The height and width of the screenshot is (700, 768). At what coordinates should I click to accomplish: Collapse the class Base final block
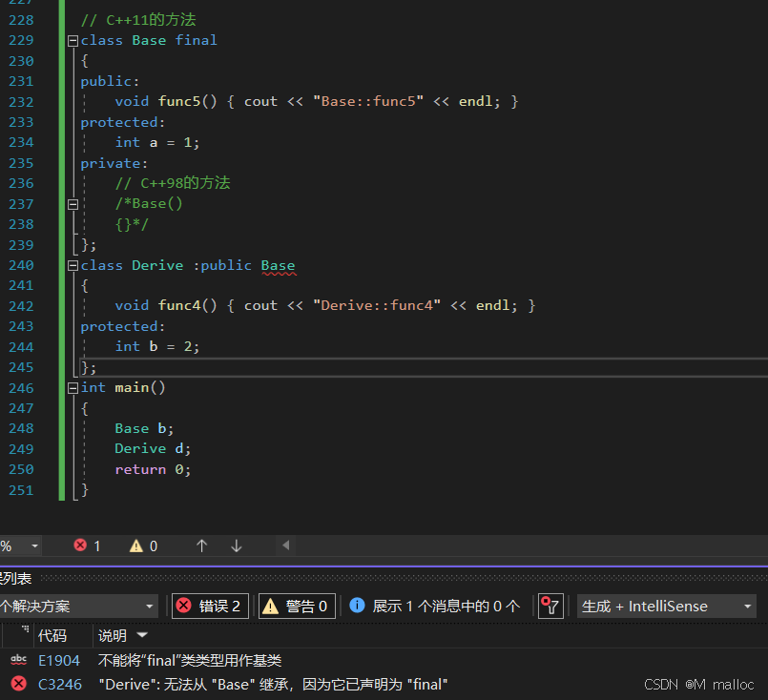(x=73, y=41)
